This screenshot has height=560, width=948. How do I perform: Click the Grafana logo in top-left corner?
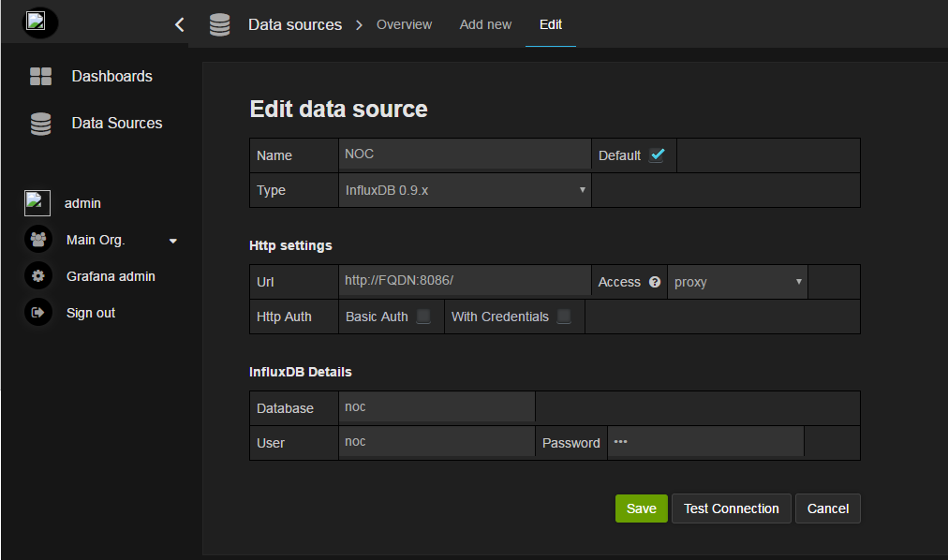pyautogui.click(x=37, y=22)
